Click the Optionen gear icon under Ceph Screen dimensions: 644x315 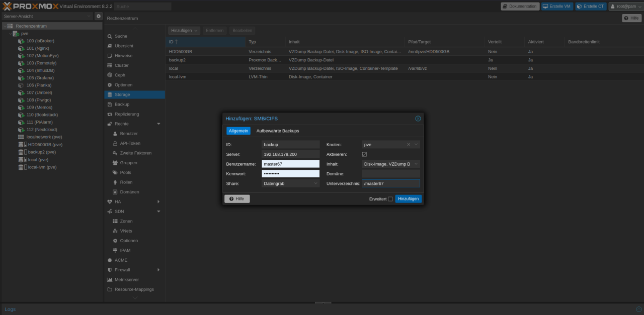click(x=110, y=85)
